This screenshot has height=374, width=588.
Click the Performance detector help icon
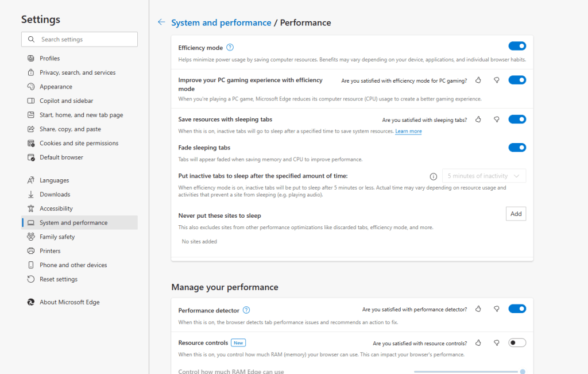[x=246, y=310]
